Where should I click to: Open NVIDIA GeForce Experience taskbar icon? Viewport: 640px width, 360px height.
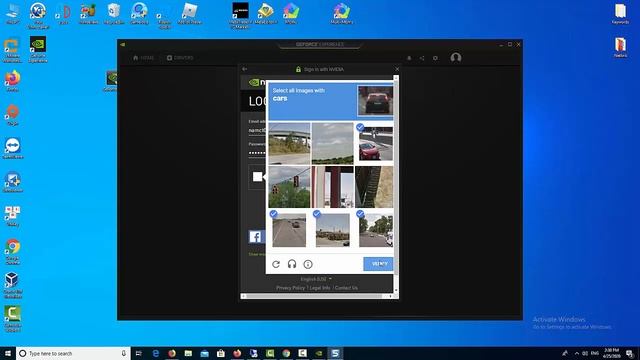coord(319,353)
